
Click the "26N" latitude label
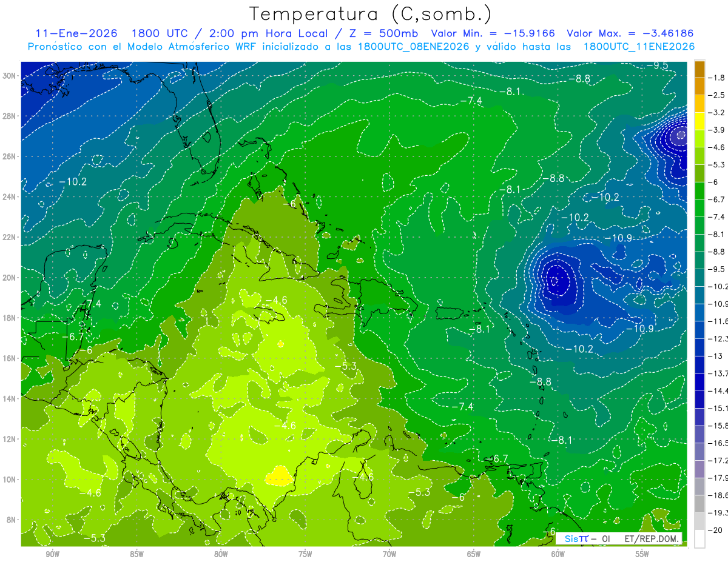point(10,156)
